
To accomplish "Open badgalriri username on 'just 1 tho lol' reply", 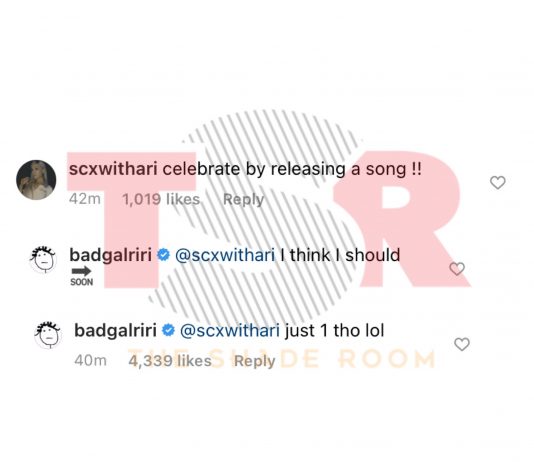I will pos(115,330).
